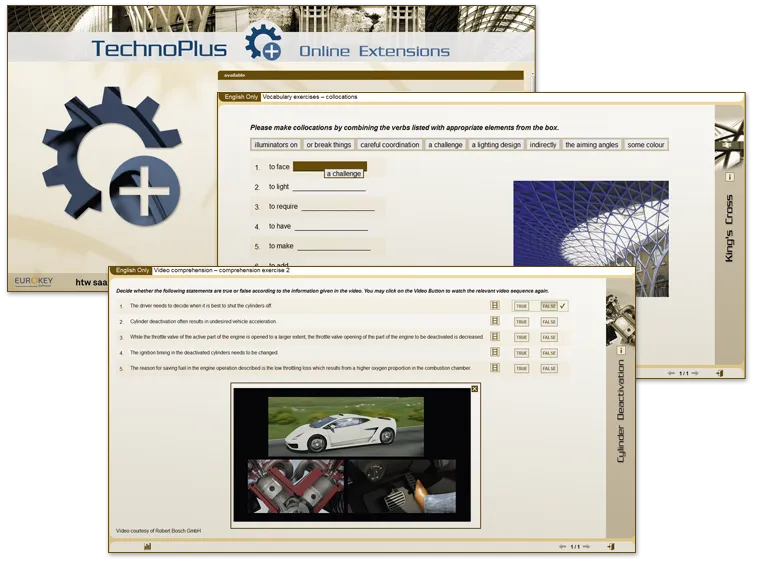The width and height of the screenshot is (758, 566).
Task: Open the video clip icon for statement 2
Action: coord(495,321)
